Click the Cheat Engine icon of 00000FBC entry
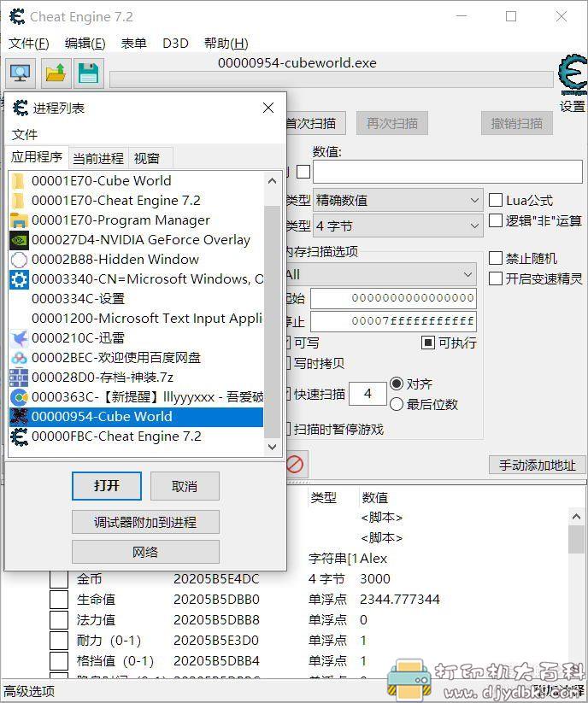 [19, 436]
